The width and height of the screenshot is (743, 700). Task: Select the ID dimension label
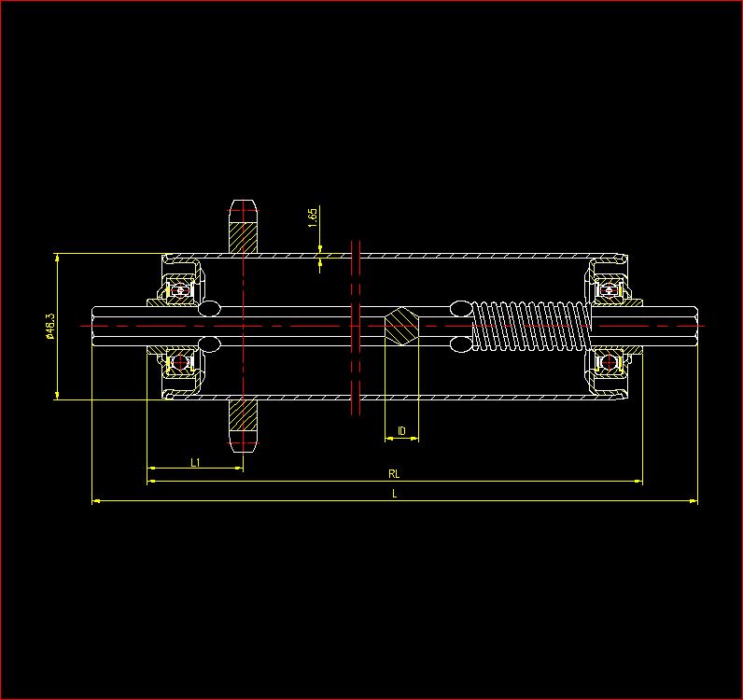click(401, 431)
